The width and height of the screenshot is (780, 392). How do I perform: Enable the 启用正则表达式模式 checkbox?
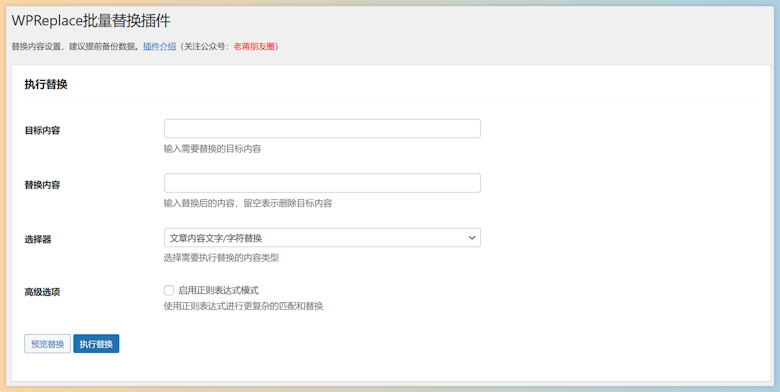coord(169,291)
